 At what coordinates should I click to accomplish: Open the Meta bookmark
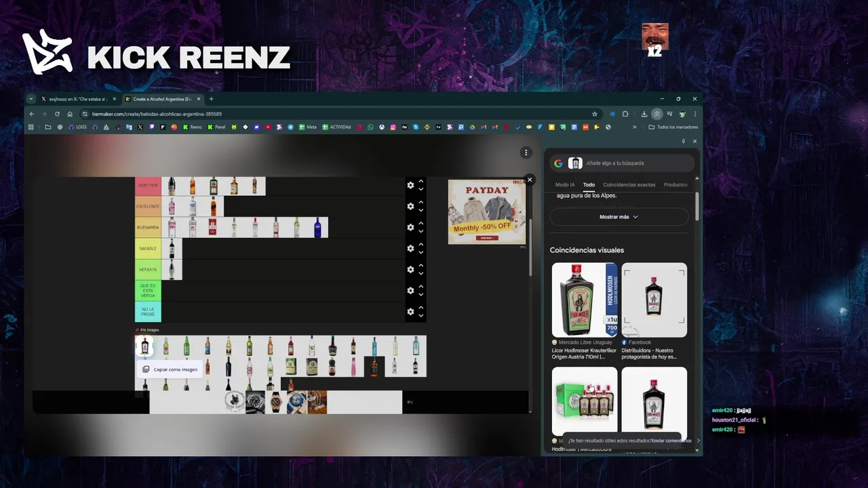click(x=308, y=127)
